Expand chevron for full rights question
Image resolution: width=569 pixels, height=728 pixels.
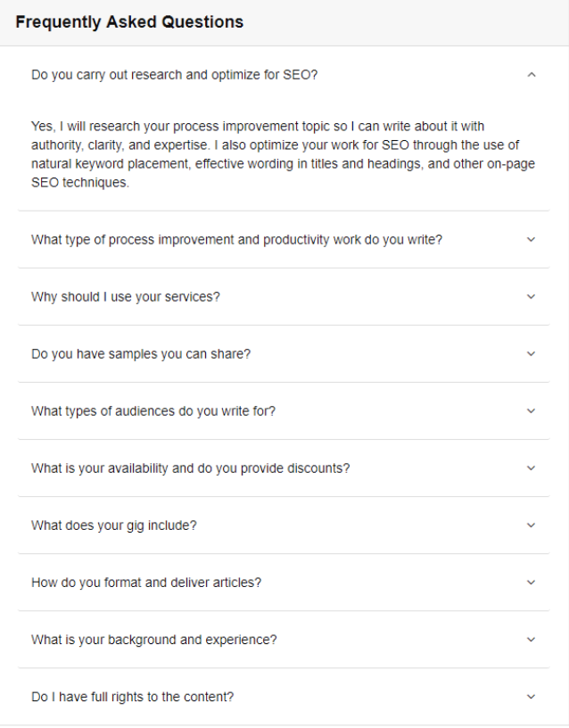click(x=532, y=696)
